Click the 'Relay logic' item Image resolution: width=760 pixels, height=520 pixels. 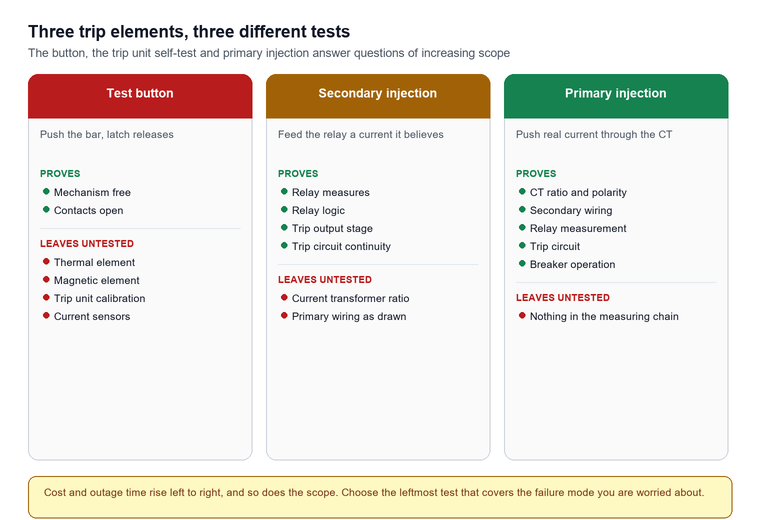(318, 210)
